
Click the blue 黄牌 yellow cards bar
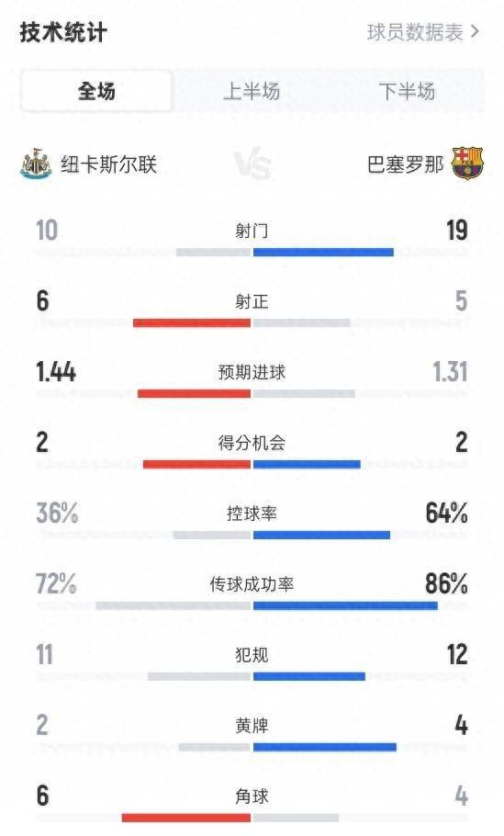tap(325, 748)
